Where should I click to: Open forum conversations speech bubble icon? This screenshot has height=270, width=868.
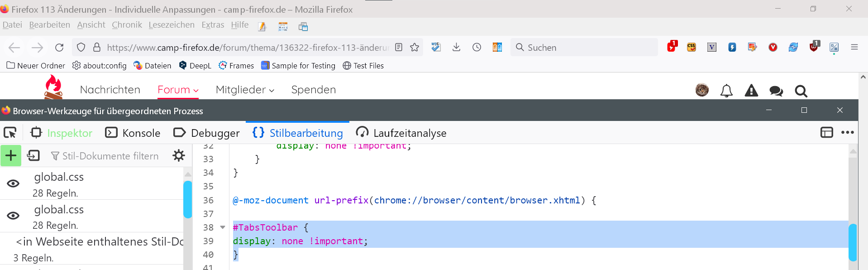pyautogui.click(x=776, y=91)
